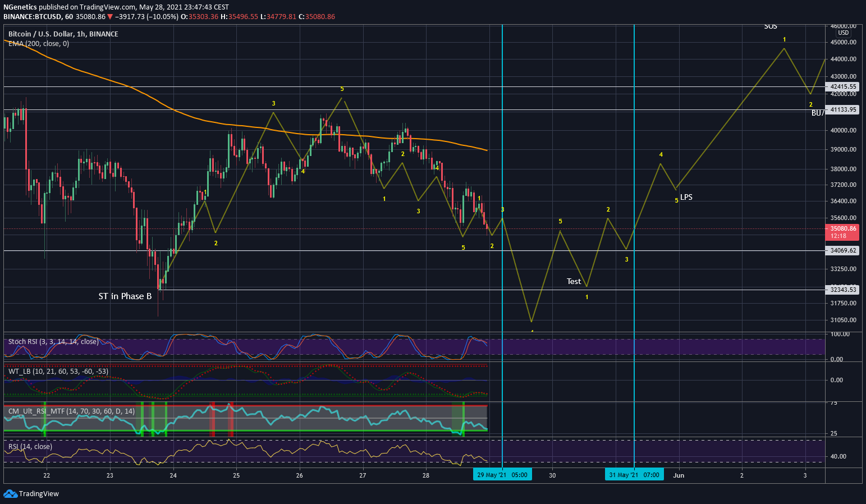Click the '24' date axis label

[x=173, y=475]
